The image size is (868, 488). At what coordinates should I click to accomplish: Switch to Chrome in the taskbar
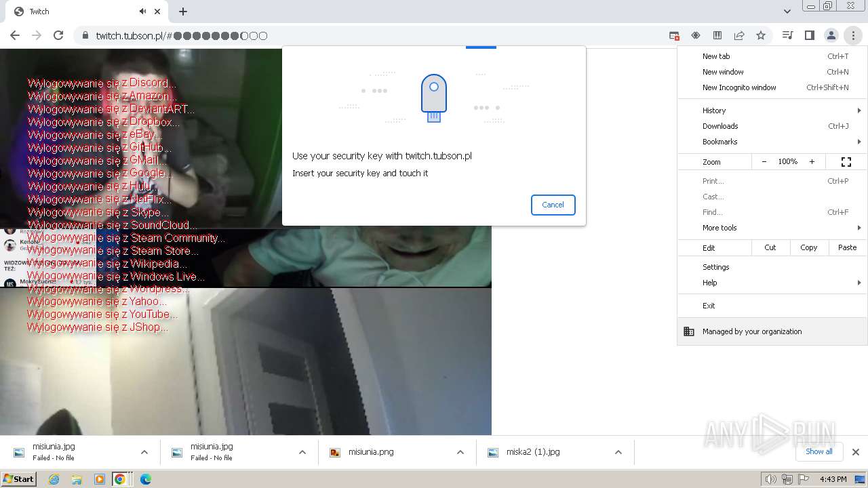(x=120, y=479)
